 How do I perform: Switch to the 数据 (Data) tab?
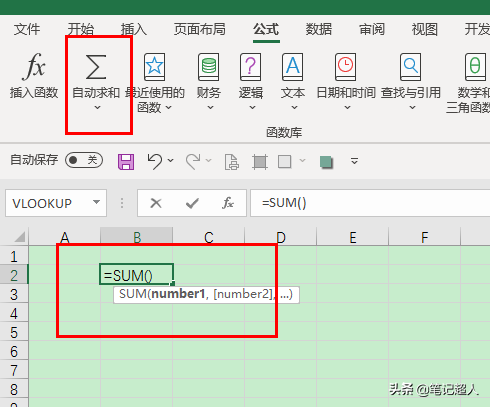coord(319,29)
